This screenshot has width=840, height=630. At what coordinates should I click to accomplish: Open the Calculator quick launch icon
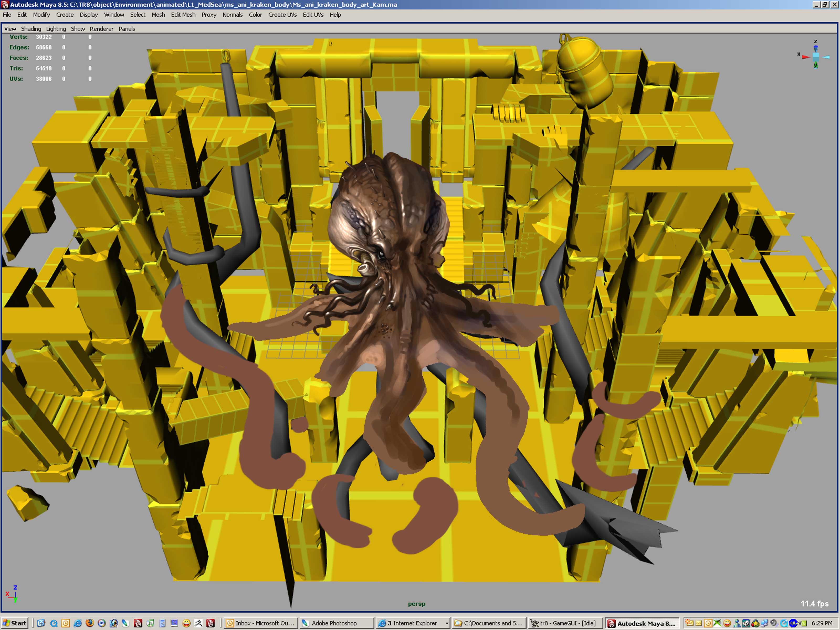point(162,623)
